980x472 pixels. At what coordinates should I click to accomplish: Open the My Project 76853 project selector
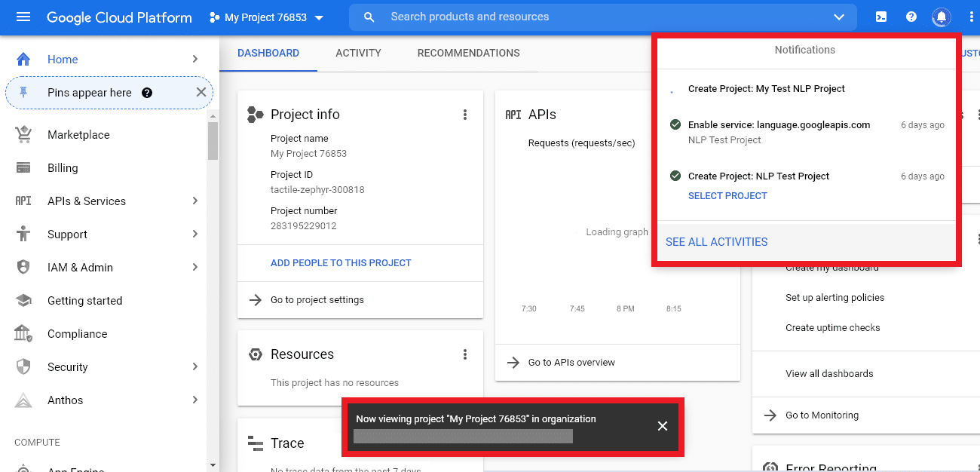tap(267, 17)
